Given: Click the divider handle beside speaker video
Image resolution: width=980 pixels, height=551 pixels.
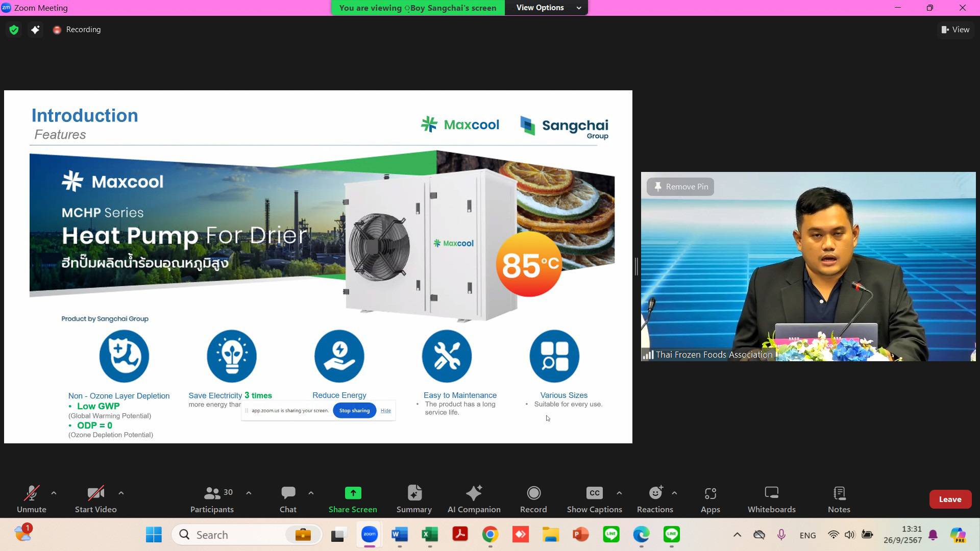Looking at the screenshot, I should (636, 266).
